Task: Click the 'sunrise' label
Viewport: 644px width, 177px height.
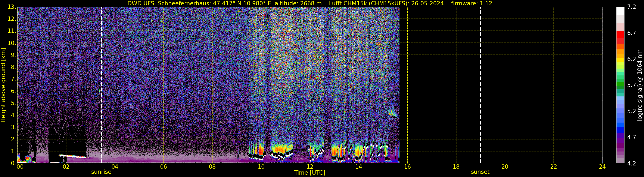Action: coord(101,172)
